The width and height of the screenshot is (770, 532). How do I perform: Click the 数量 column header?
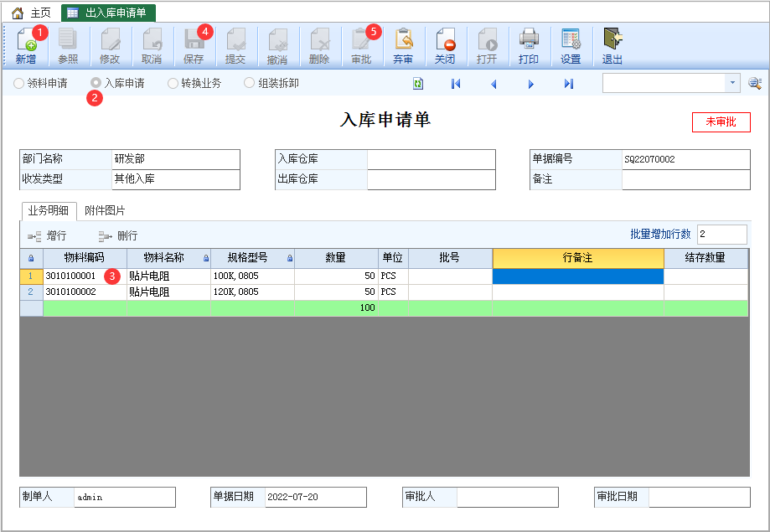[336, 258]
